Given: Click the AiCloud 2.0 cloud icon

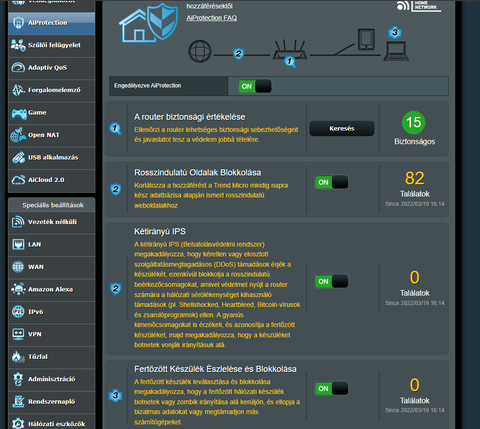Looking at the screenshot, I should click(x=18, y=180).
